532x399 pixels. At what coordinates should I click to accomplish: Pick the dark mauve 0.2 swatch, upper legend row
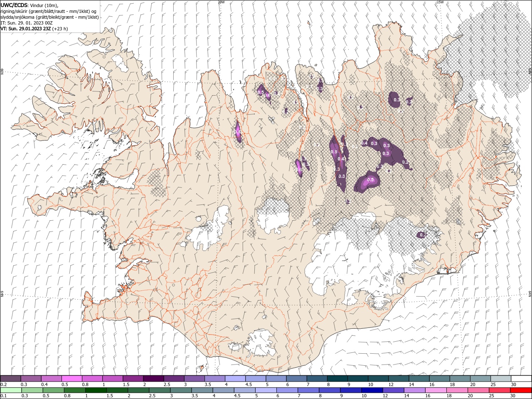click(x=11, y=378)
